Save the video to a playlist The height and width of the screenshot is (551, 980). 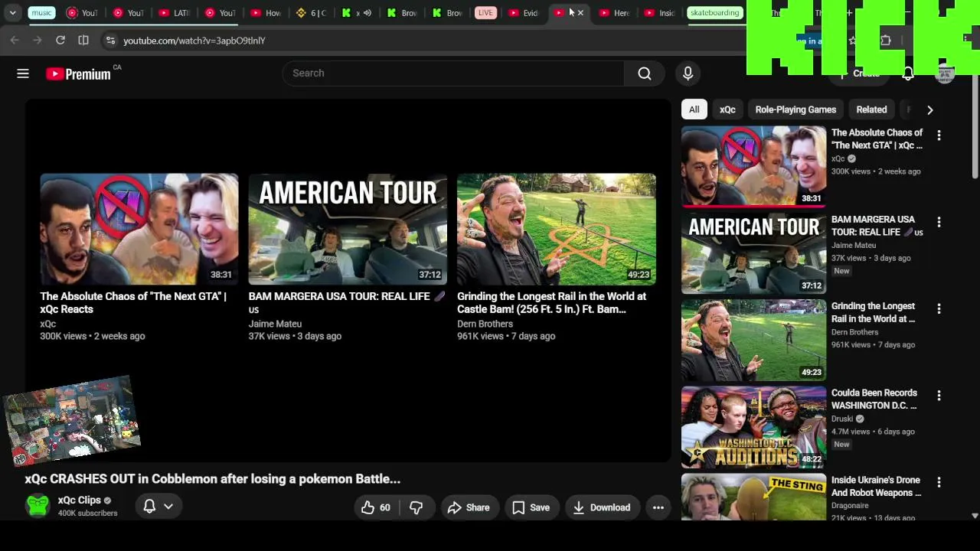tap(531, 507)
